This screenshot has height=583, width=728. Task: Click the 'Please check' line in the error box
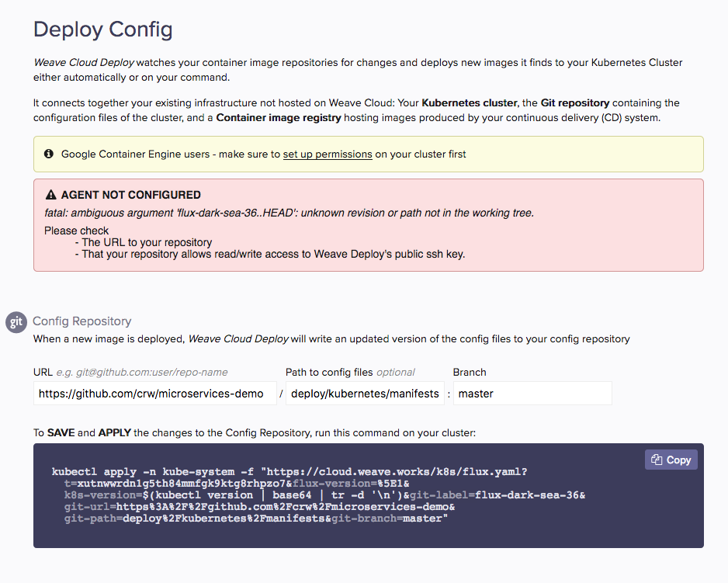tap(76, 231)
